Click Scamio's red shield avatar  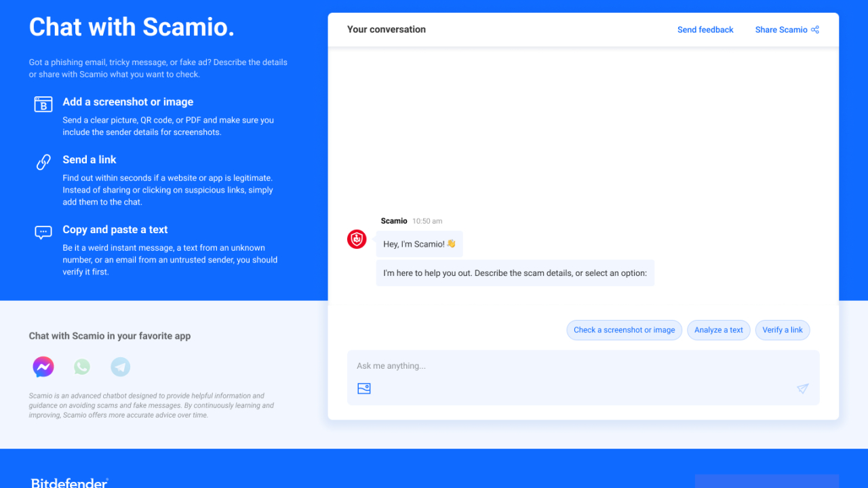pos(356,239)
